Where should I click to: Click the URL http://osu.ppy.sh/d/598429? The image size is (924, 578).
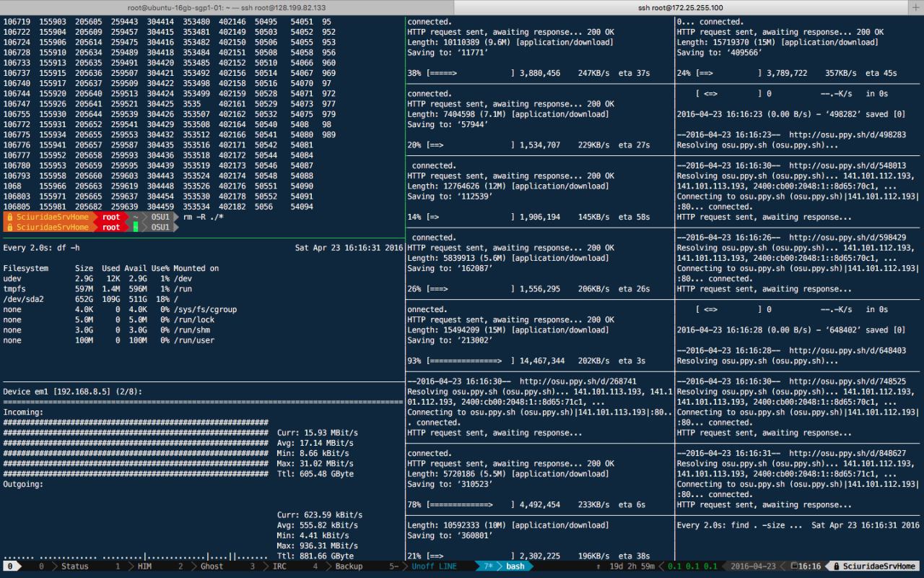(x=847, y=238)
